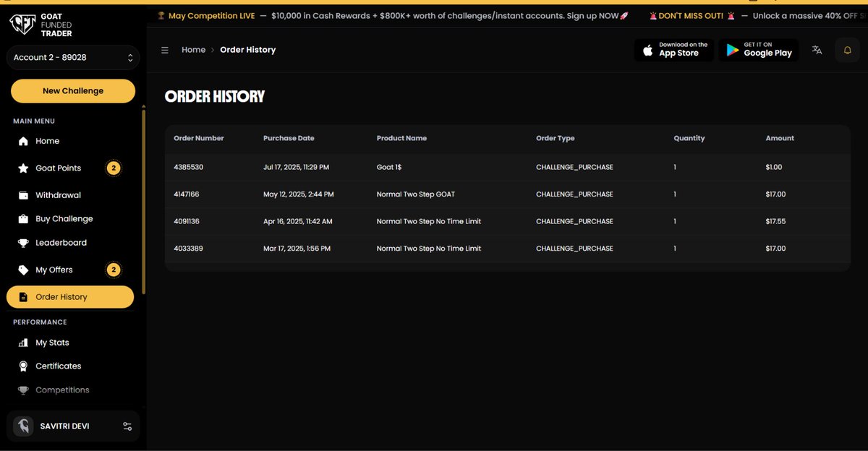
Task: Click the Withdrawal wallet icon
Action: coord(23,195)
